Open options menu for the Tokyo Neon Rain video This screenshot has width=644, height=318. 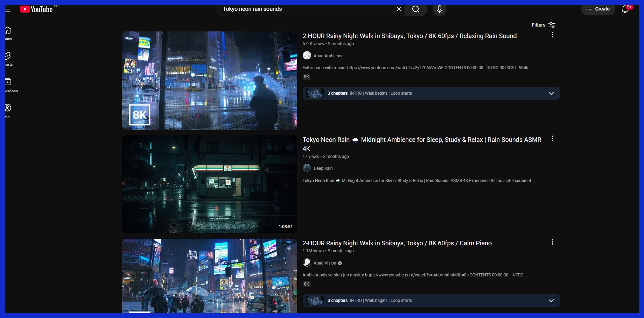pyautogui.click(x=553, y=138)
